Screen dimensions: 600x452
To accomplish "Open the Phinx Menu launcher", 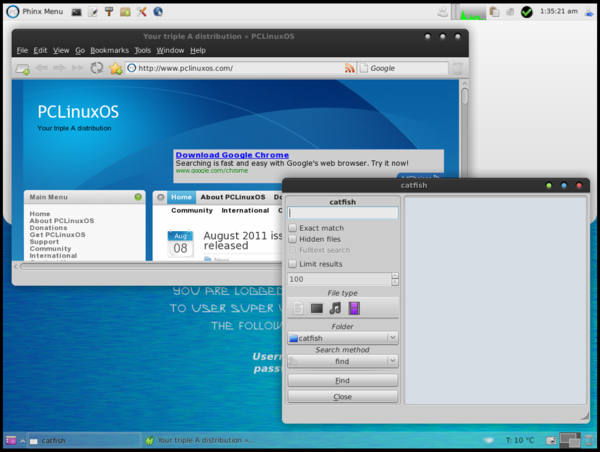I will click(x=34, y=11).
